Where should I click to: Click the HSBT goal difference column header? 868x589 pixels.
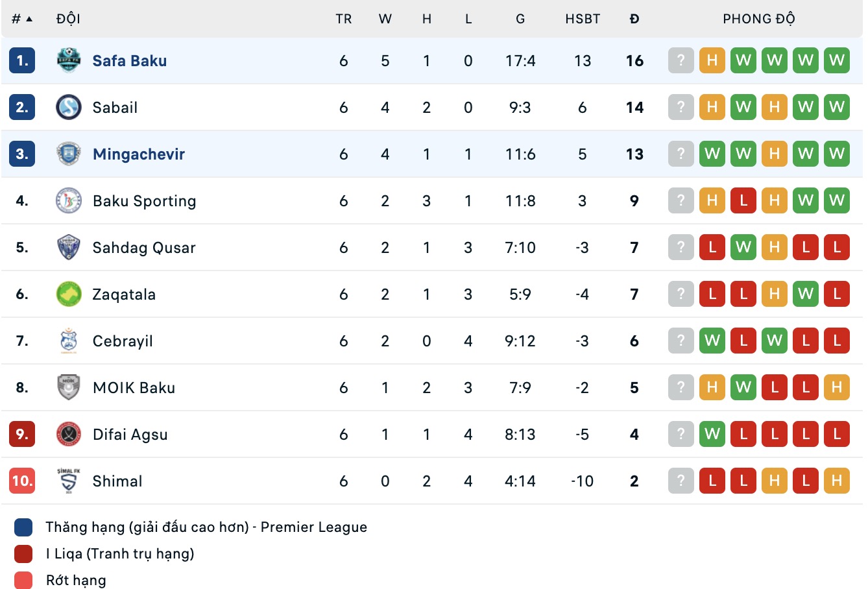582,19
